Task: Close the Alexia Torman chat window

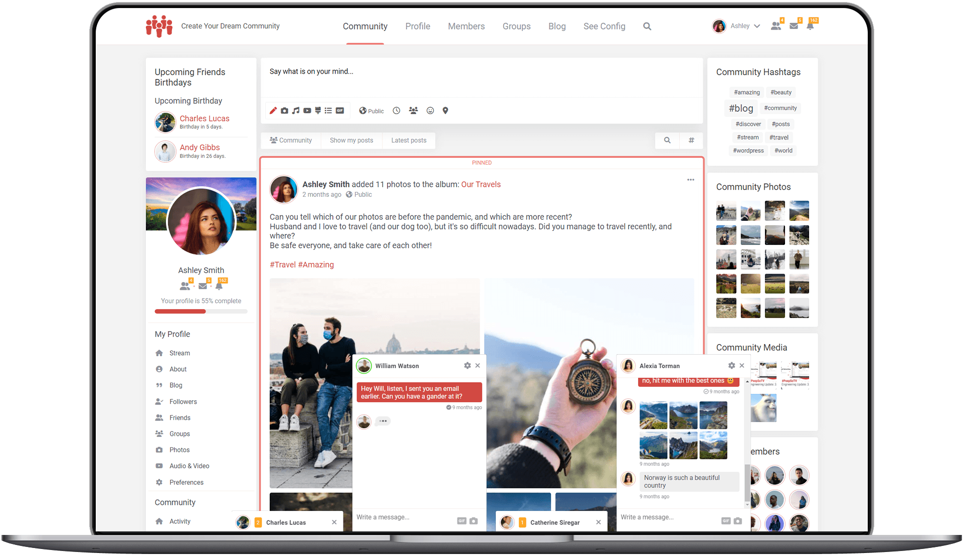Action: 742,366
